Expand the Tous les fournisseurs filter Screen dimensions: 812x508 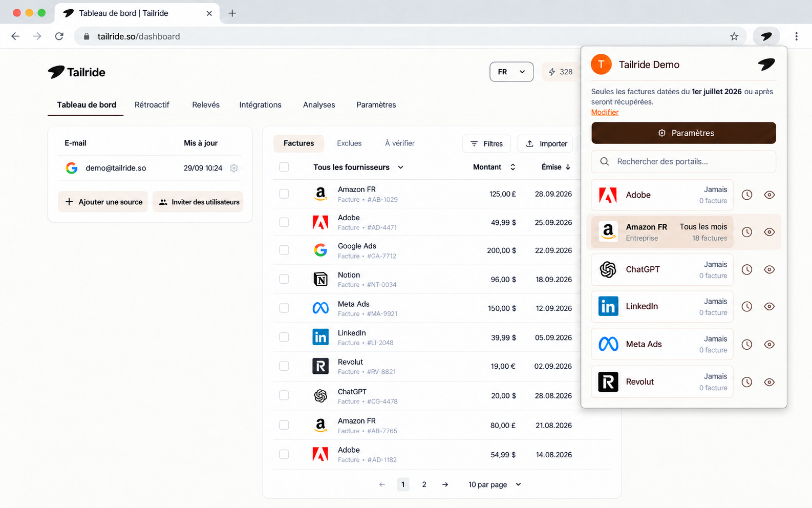click(358, 167)
